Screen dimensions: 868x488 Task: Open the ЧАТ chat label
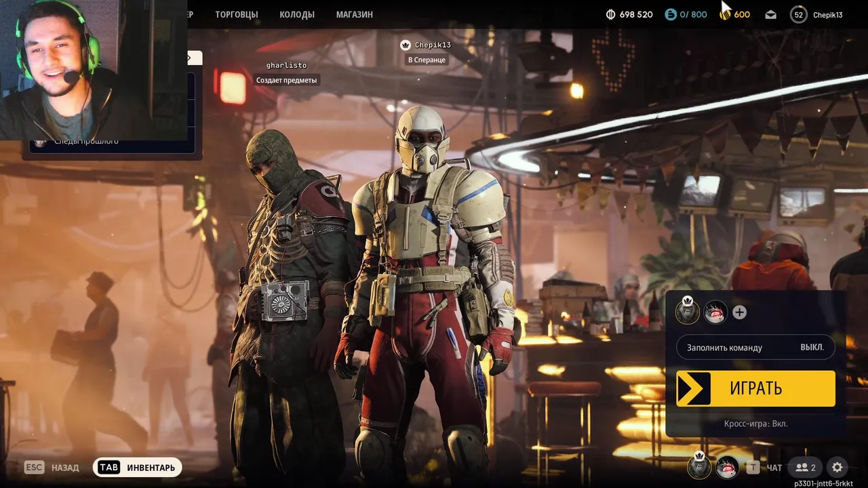(774, 468)
